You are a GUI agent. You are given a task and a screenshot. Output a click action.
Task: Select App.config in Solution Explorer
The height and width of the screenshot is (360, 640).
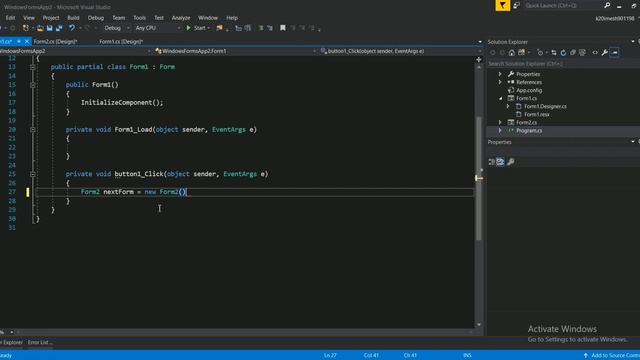pos(529,90)
